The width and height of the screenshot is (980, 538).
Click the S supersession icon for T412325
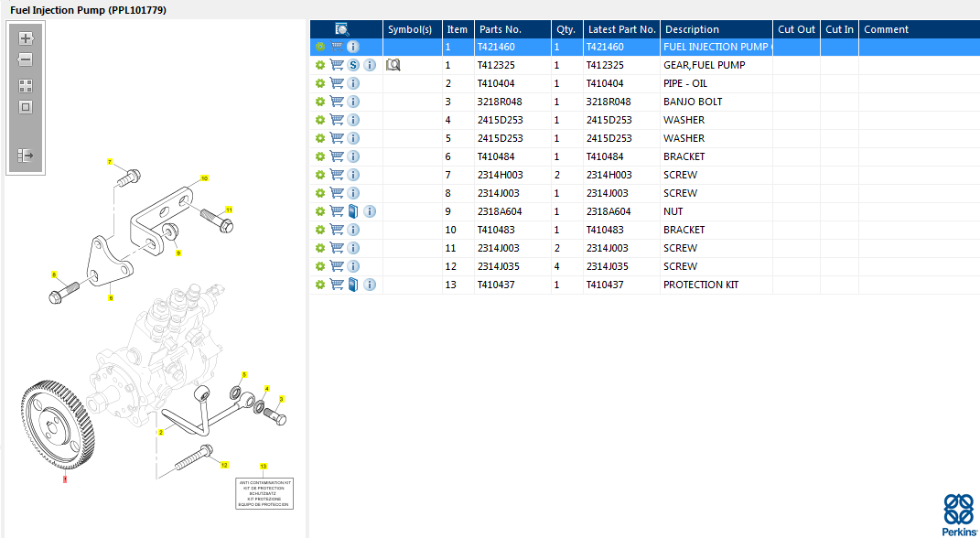pos(353,65)
